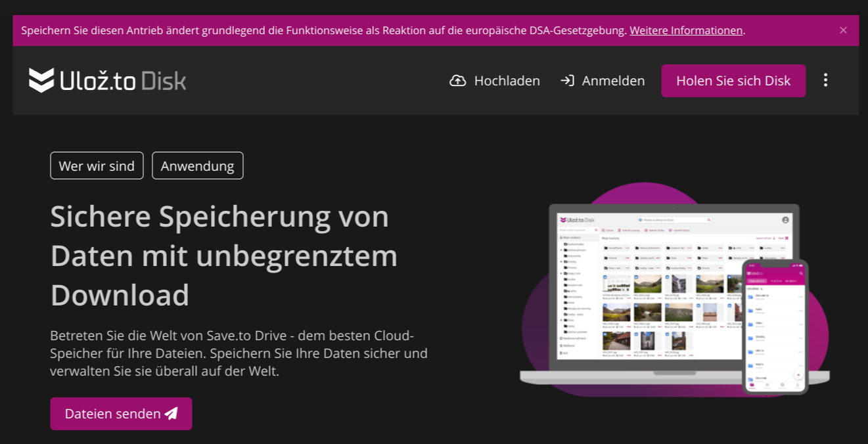Click the search field inside laptop mockup
The height and width of the screenshot is (444, 868).
674,220
